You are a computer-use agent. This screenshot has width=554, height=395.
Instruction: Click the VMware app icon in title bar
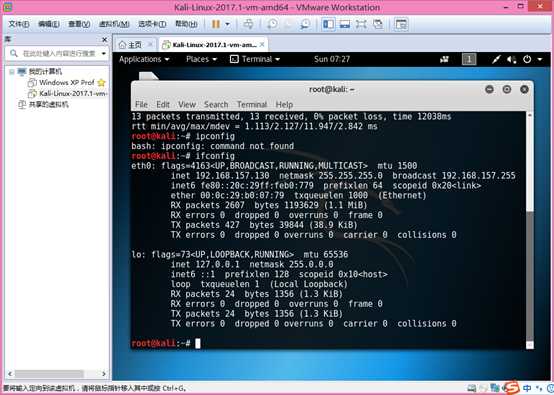coord(8,6)
